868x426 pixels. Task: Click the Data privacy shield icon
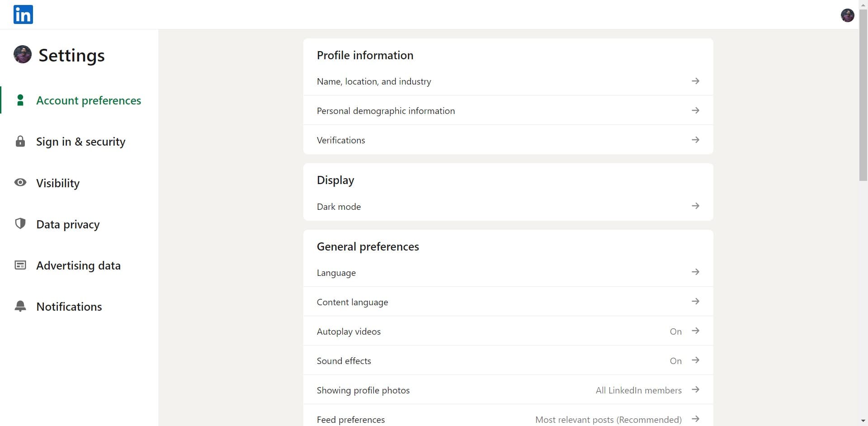point(20,224)
